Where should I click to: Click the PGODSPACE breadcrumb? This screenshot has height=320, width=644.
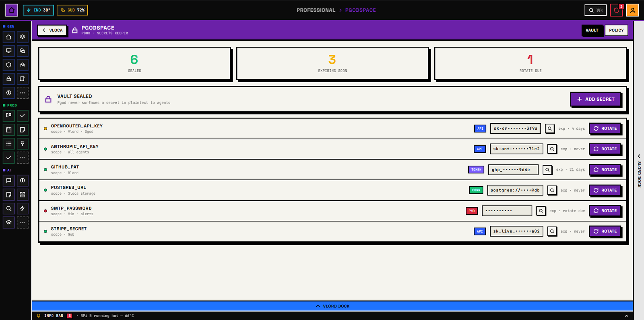click(x=361, y=10)
